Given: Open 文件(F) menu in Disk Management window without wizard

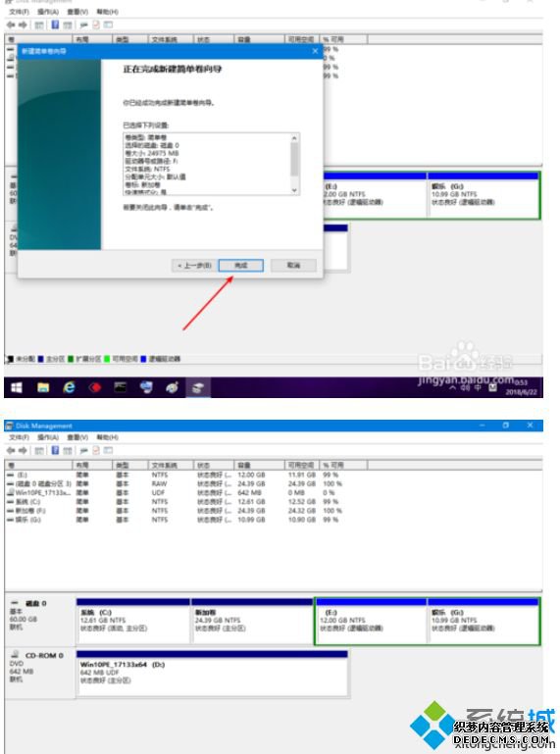Looking at the screenshot, I should coord(19,437).
